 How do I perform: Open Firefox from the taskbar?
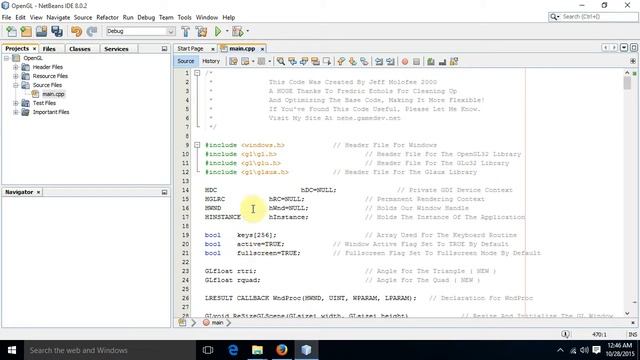pos(282,350)
